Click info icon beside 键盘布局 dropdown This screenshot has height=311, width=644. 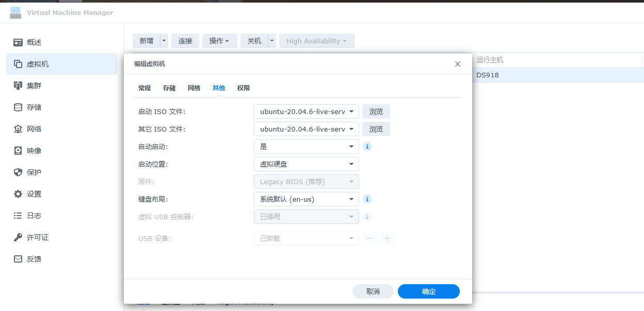coord(368,199)
